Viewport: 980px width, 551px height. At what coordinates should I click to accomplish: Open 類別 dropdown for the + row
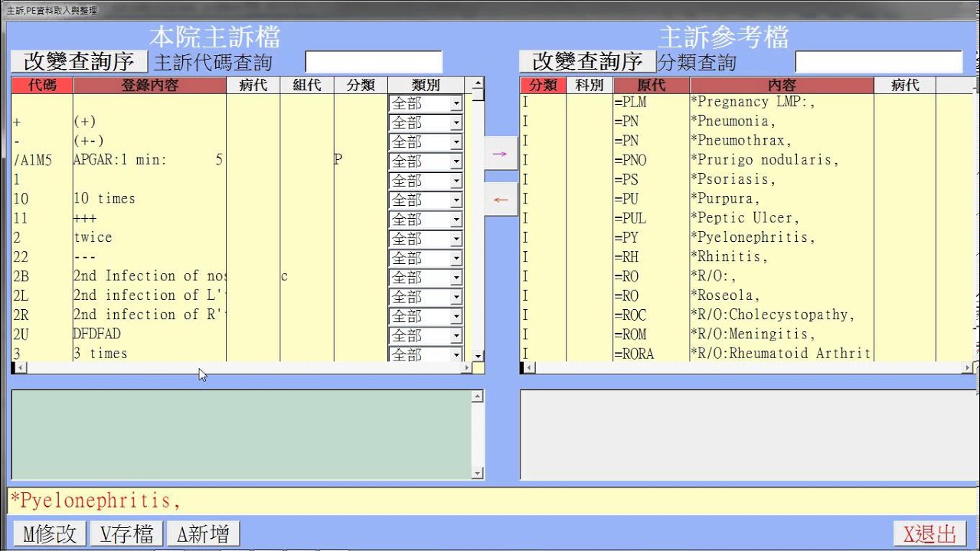click(456, 122)
